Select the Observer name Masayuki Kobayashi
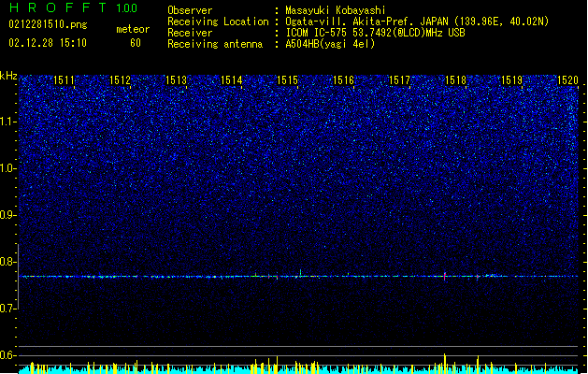Image resolution: width=588 pixels, height=374 pixels. [336, 10]
